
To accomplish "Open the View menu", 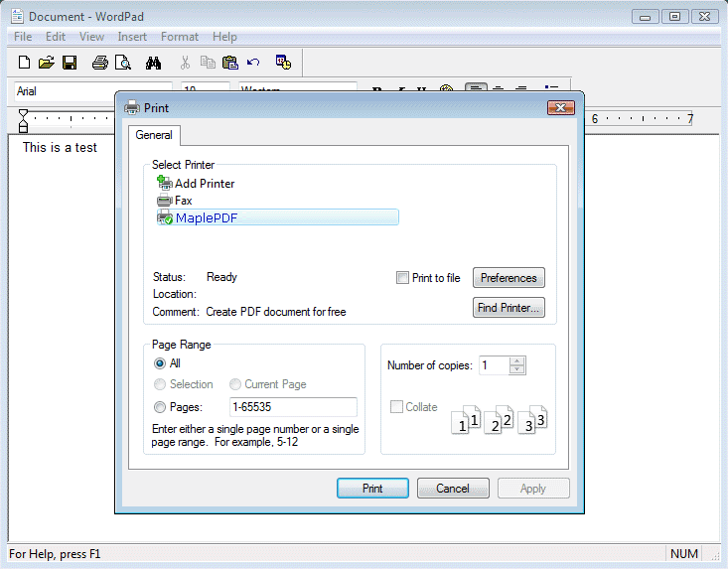I will point(91,37).
